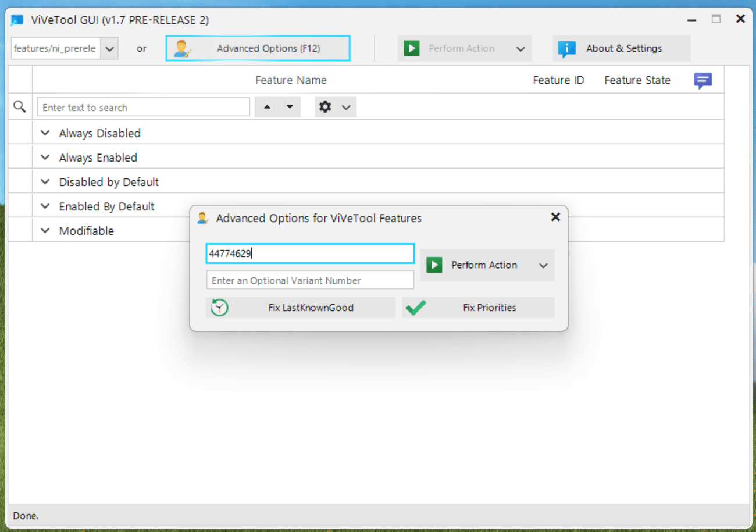Open Advanced Options (F12) button
Viewport: 756px width, 532px height.
click(258, 48)
